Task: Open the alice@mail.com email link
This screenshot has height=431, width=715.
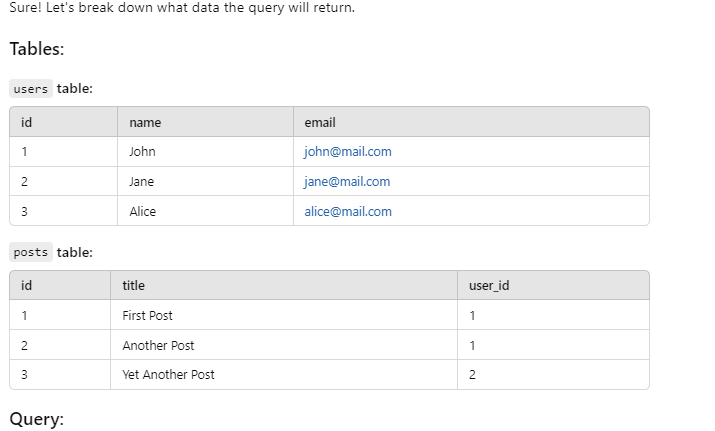Action: tap(347, 212)
